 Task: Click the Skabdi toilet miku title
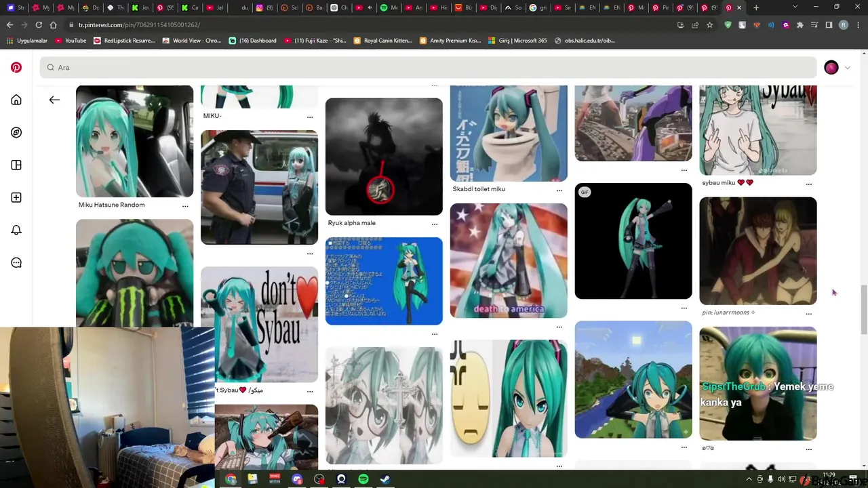click(x=479, y=189)
